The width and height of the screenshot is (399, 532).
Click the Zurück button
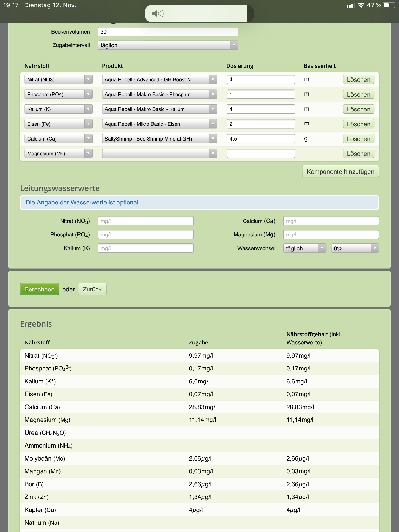pos(92,289)
